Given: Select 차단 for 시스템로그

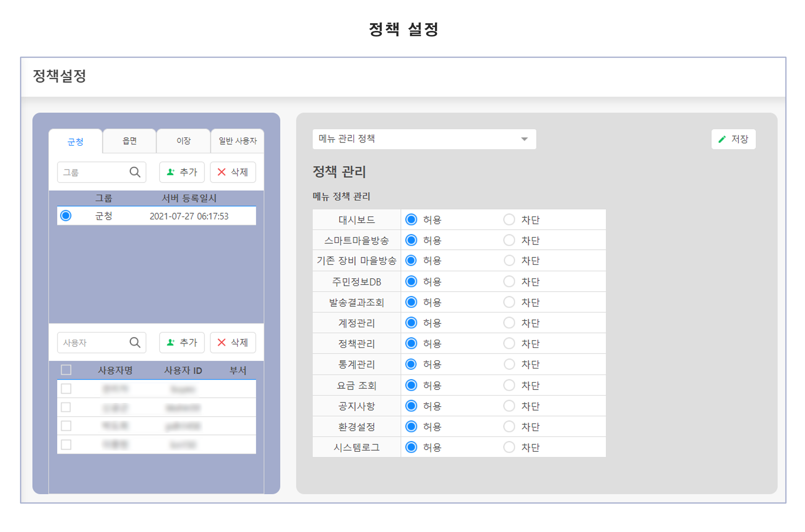Looking at the screenshot, I should [x=509, y=447].
